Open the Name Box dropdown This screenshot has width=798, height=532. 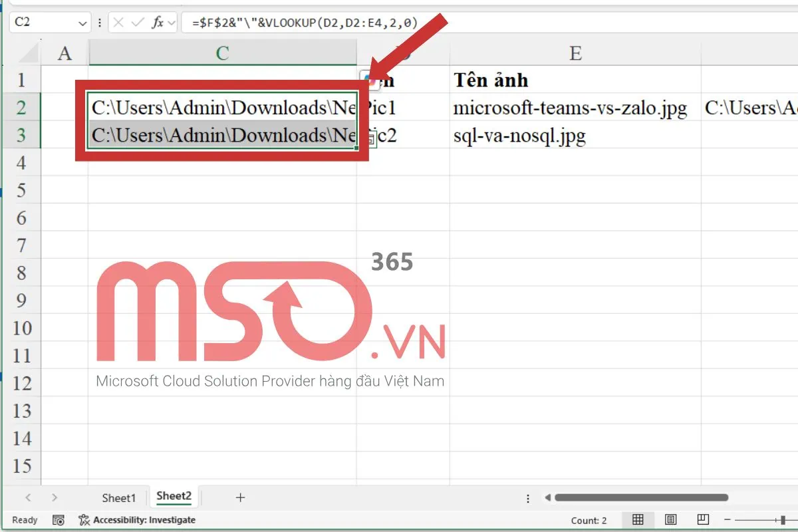click(x=82, y=22)
